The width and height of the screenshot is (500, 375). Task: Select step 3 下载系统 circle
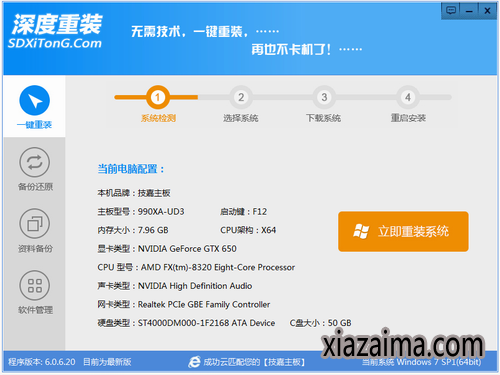pos(324,97)
